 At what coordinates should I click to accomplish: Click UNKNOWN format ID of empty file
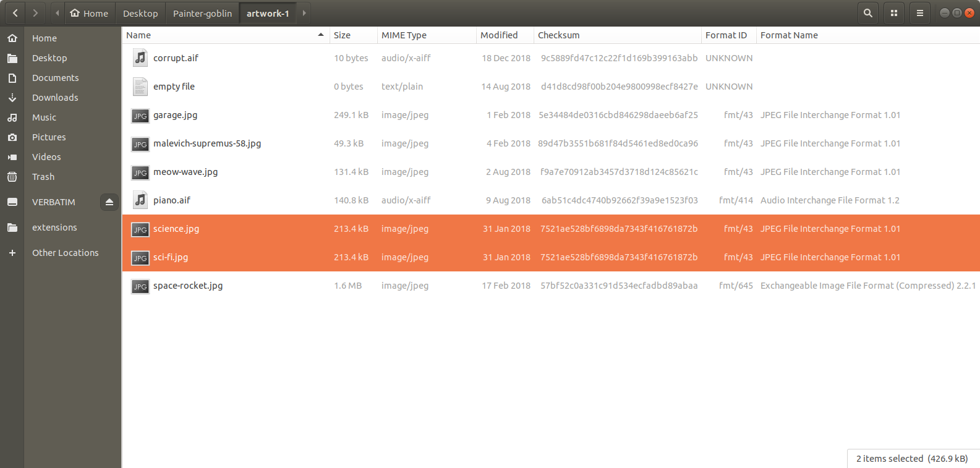click(729, 87)
